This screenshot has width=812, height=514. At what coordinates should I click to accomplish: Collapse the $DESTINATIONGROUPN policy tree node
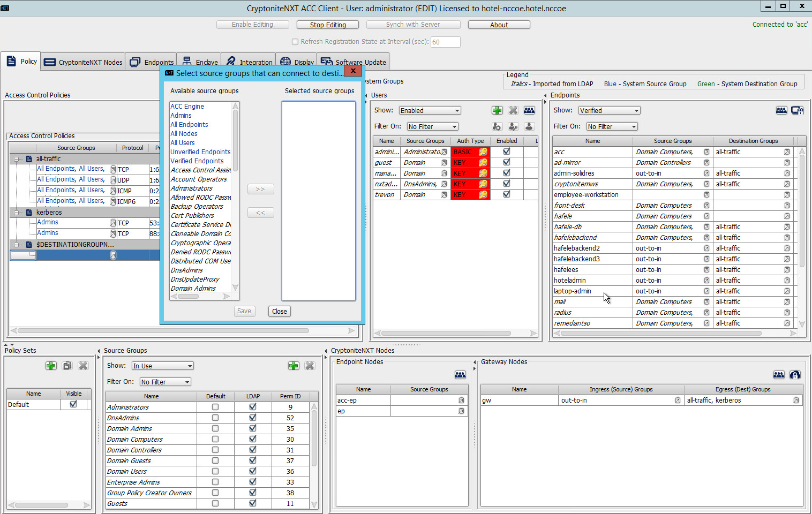tap(16, 245)
